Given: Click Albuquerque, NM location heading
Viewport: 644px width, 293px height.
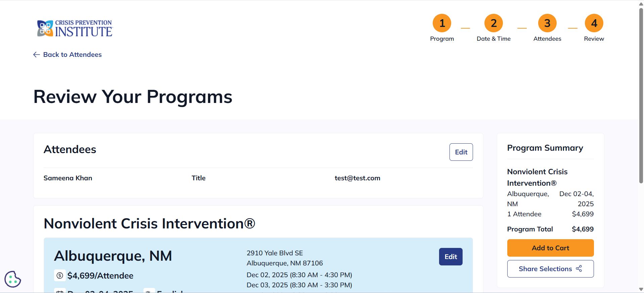Looking at the screenshot, I should [113, 256].
